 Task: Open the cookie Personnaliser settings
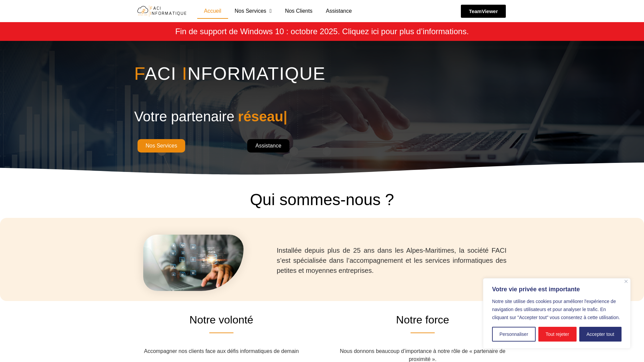pyautogui.click(x=514, y=334)
